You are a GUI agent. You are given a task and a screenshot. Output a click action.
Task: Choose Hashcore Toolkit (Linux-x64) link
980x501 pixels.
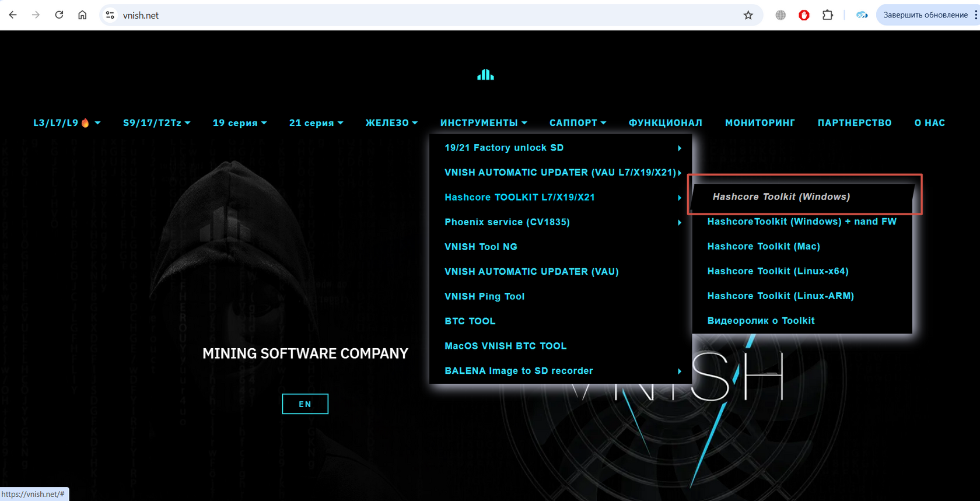click(802, 271)
